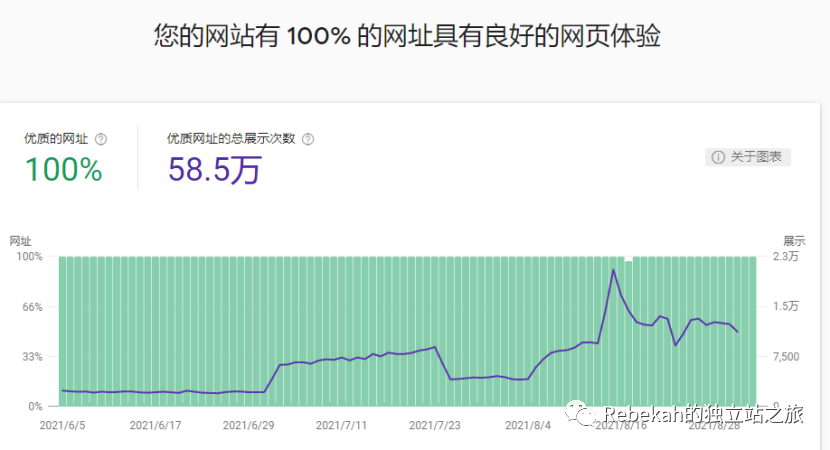Select the 优质的网址 metric label
Screen dimensions: 830x450
click(x=56, y=139)
